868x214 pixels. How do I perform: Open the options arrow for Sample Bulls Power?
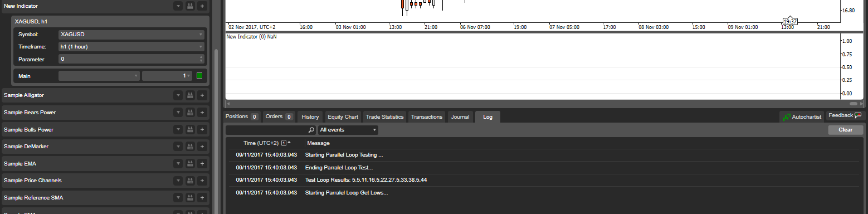(178, 130)
